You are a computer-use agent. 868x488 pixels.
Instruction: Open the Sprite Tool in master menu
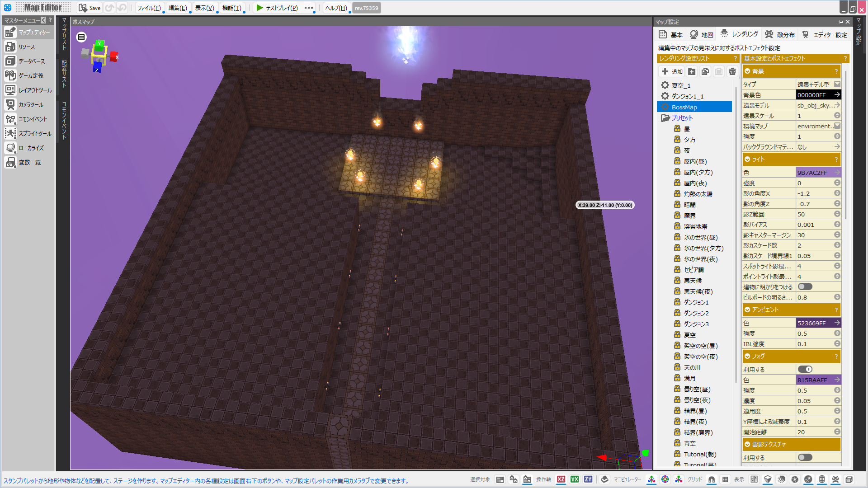click(x=28, y=134)
